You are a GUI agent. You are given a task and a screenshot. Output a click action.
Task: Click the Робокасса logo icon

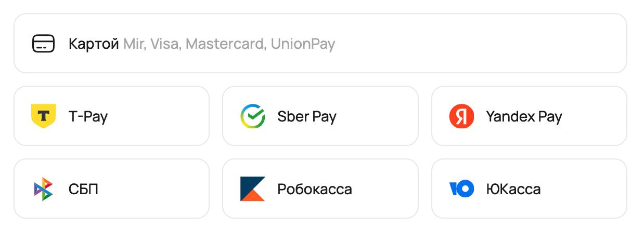(252, 188)
